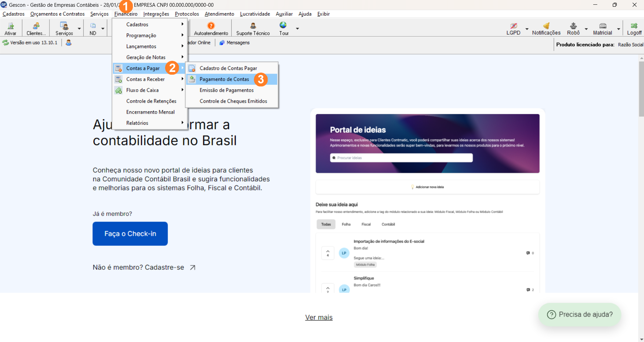The image size is (644, 342).
Task: Select the Todas tab in ideas portal
Action: coord(326,224)
